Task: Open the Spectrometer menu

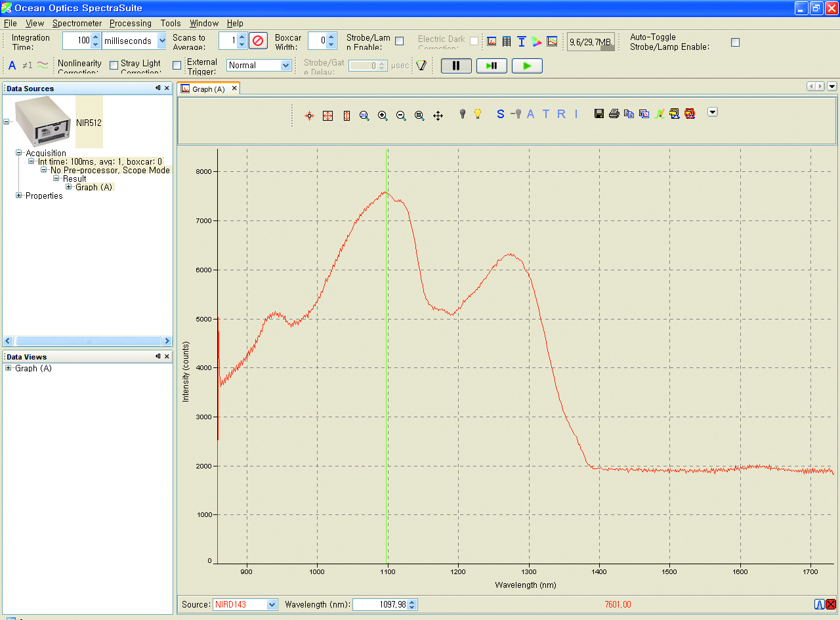Action: click(77, 23)
